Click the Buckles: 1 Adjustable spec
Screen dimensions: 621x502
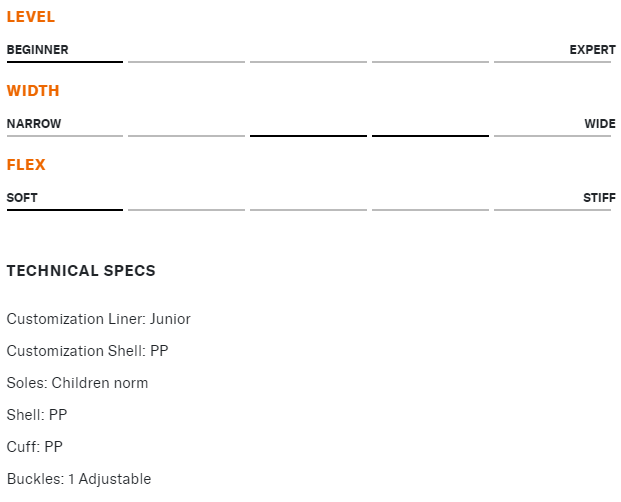(x=79, y=479)
